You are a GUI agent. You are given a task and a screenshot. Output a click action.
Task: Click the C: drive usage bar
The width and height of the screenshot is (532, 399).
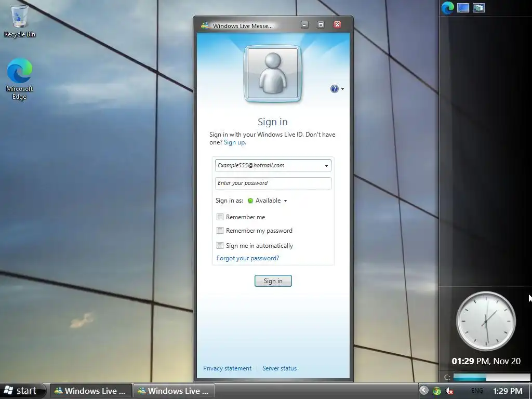point(491,377)
